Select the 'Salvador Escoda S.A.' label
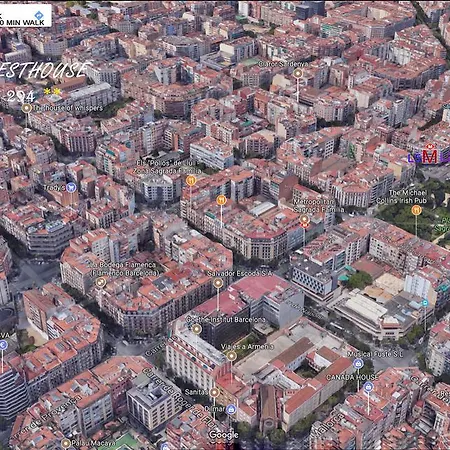 [x=240, y=273]
